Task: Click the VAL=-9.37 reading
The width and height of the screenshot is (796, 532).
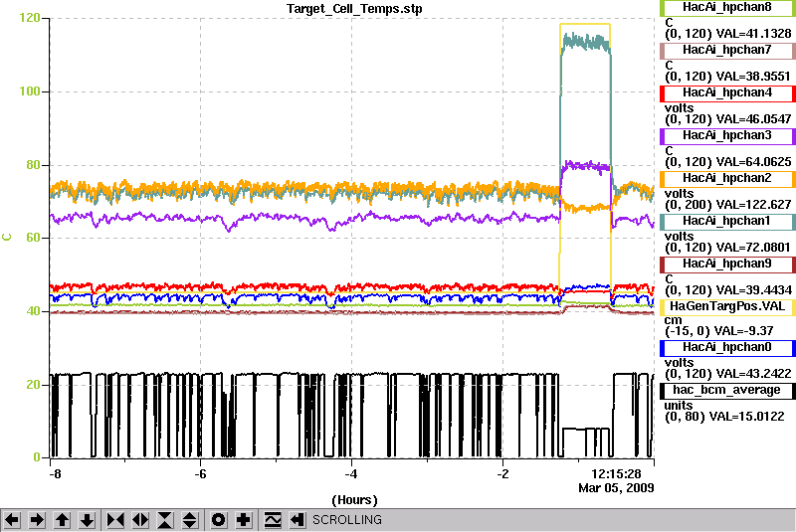Action: point(743,331)
